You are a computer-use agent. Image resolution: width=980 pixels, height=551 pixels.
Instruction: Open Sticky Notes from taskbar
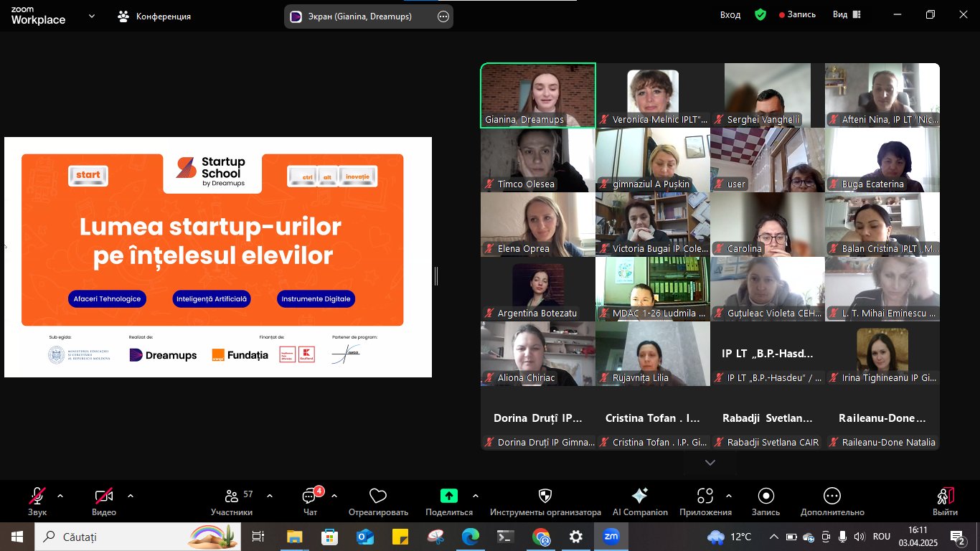400,537
